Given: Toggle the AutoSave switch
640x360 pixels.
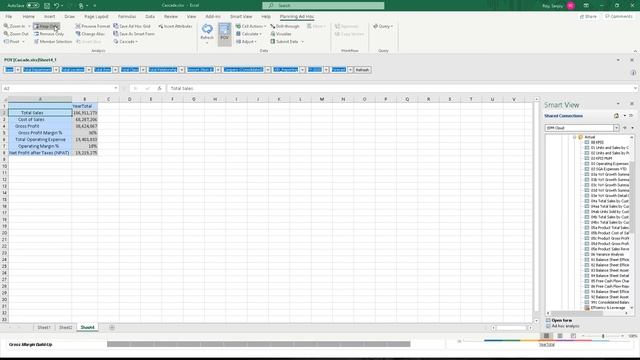Looking at the screenshot, I should 33,6.
